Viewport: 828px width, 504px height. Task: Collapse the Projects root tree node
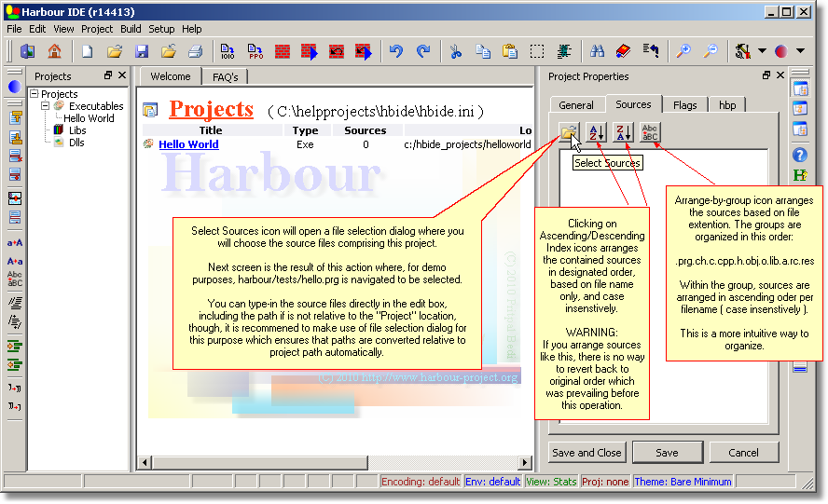pyautogui.click(x=34, y=94)
